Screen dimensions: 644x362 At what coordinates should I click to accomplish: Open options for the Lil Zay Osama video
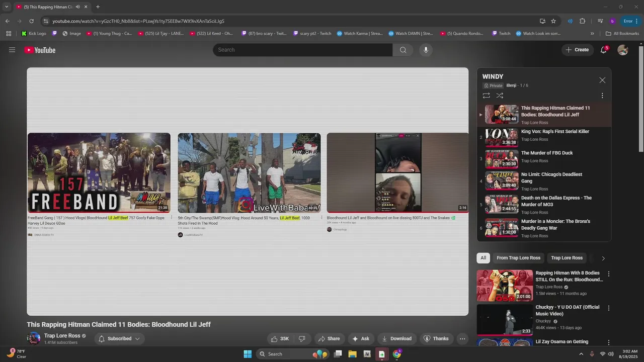(x=609, y=342)
